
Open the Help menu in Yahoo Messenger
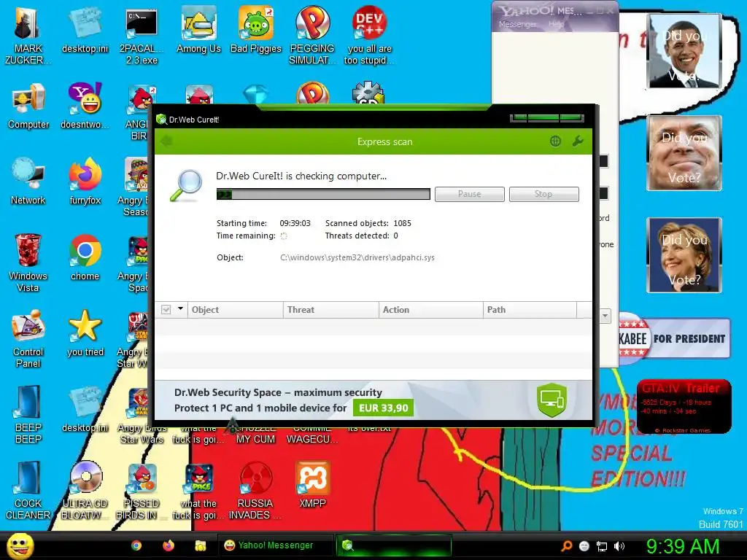[x=556, y=24]
